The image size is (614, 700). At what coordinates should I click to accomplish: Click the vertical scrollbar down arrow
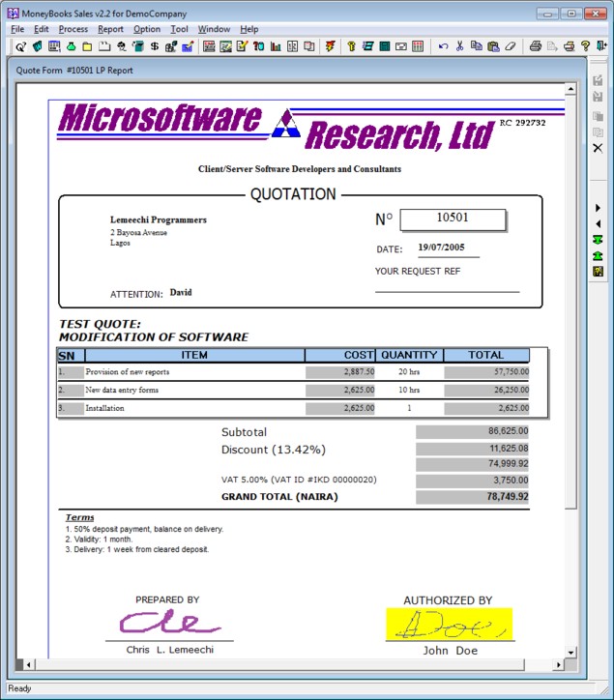pyautogui.click(x=571, y=653)
